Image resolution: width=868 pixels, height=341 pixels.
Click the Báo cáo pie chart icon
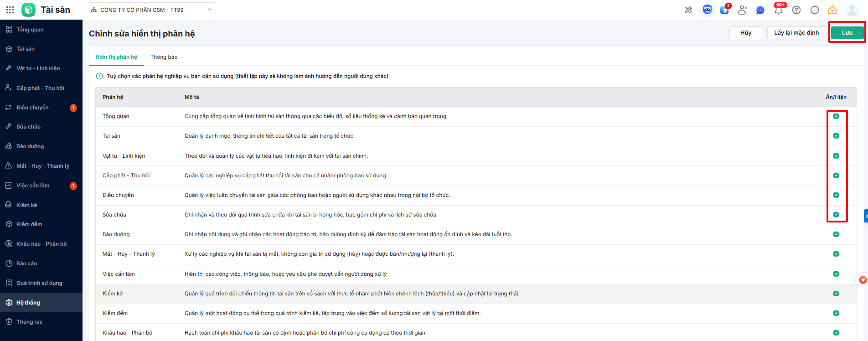9,263
